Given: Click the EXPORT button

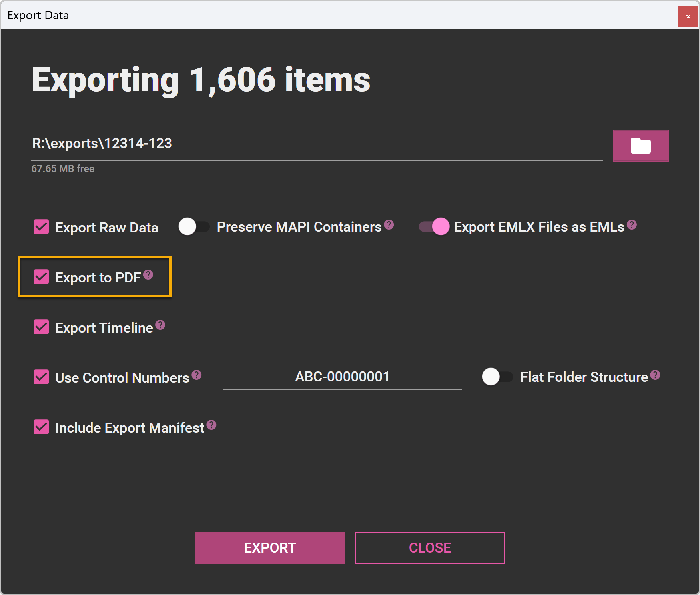Looking at the screenshot, I should pos(269,547).
